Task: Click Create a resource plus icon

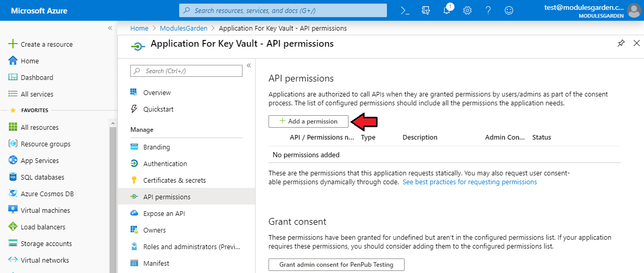Action: (x=13, y=44)
